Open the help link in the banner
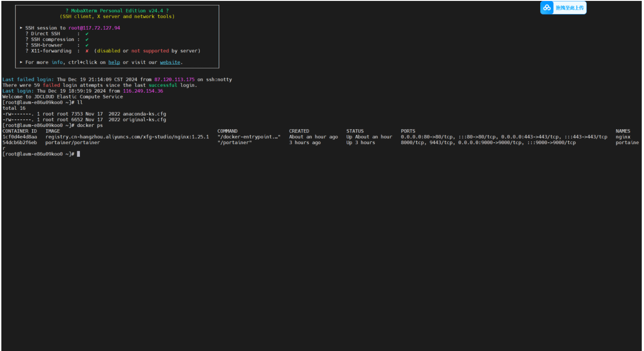644x351 pixels. click(x=114, y=62)
